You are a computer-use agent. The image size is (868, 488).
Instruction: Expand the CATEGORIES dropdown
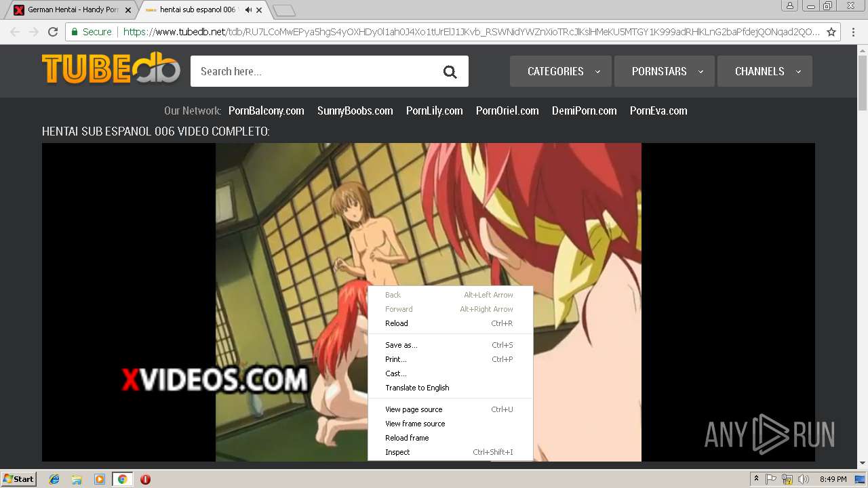point(561,71)
